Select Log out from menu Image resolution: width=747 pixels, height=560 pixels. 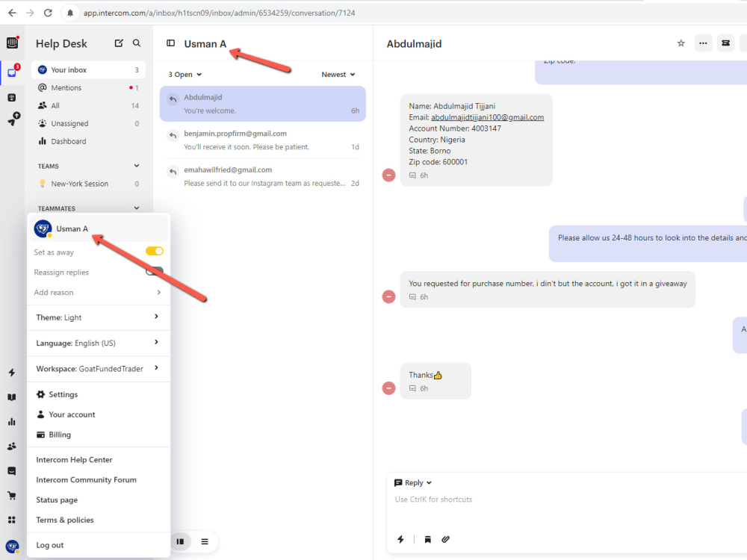(98, 545)
